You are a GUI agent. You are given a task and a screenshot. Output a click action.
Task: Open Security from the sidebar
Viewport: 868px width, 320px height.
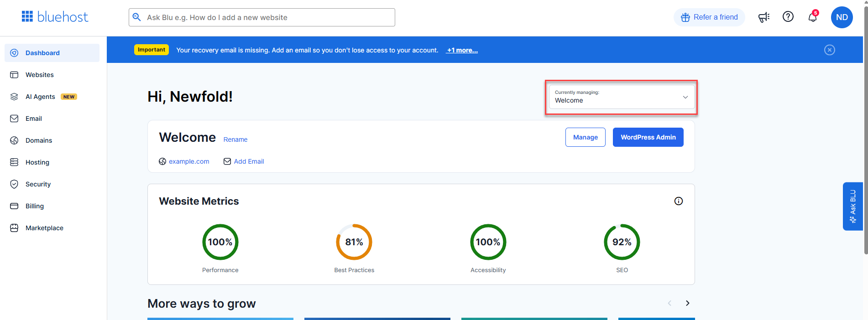(52, 184)
